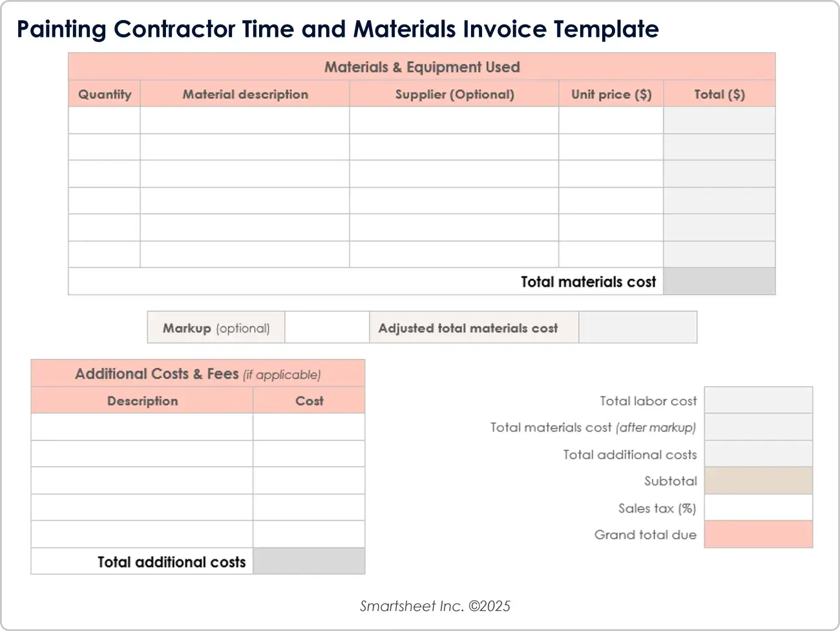Select the Sales tax (%) input cell
The width and height of the screenshot is (840, 631).
click(x=758, y=508)
